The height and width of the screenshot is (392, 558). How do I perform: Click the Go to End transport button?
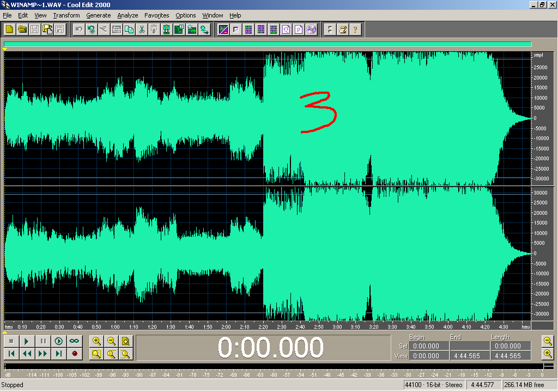pos(59,354)
